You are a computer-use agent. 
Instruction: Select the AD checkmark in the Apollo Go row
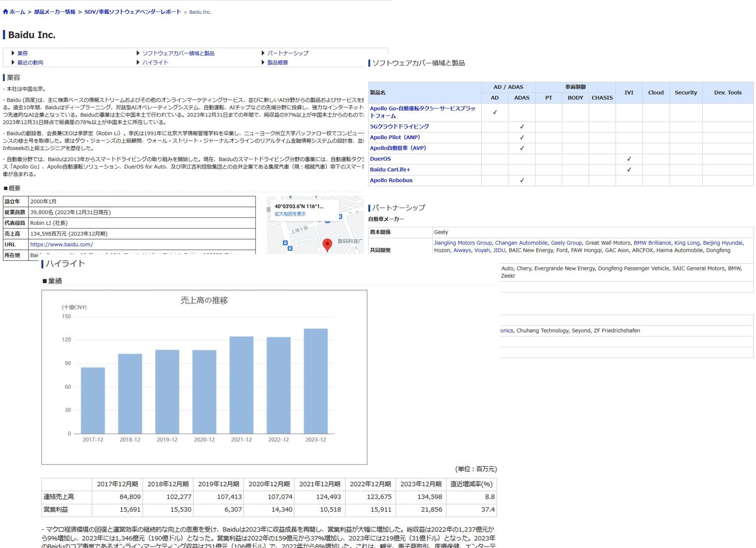494,112
